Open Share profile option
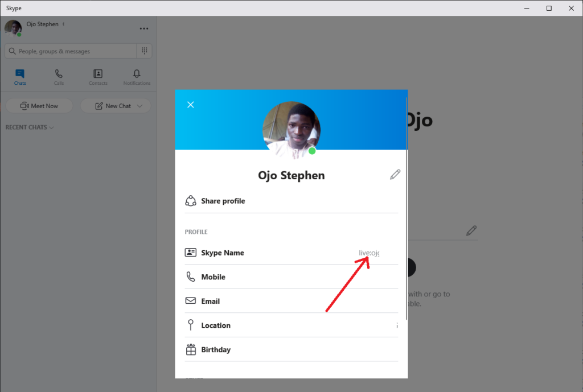This screenshot has width=583, height=392. [x=291, y=201]
